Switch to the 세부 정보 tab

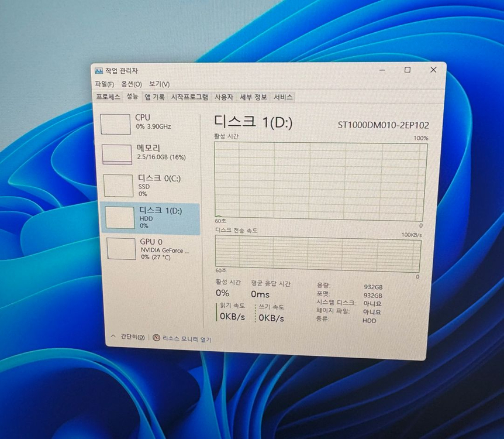click(252, 97)
